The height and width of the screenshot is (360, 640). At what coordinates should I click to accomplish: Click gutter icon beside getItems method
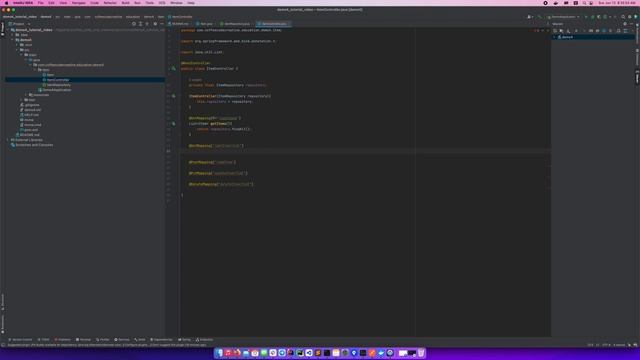coord(173,123)
